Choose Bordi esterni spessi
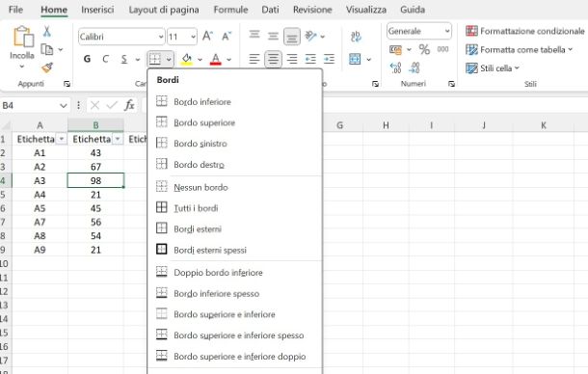Image resolution: width=588 pixels, height=374 pixels. pos(235,250)
